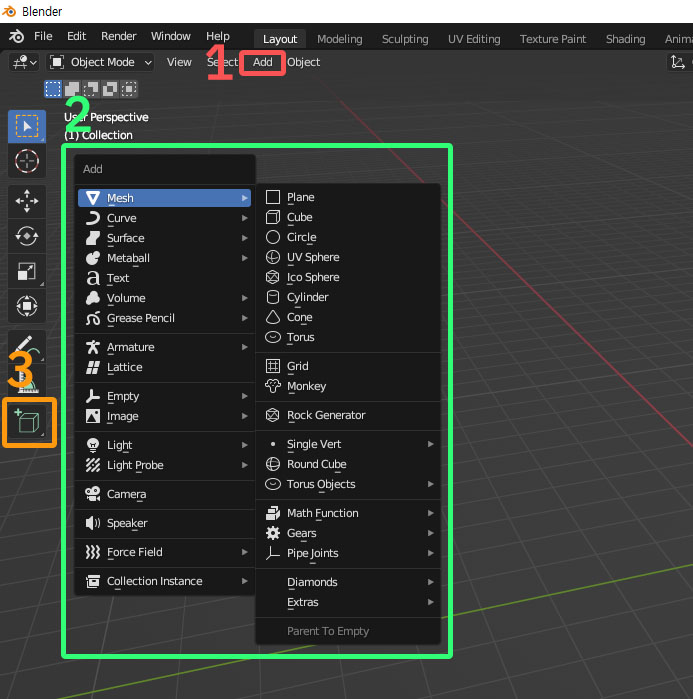Image resolution: width=693 pixels, height=699 pixels.
Task: Open the Sculpting workspace tab
Action: [404, 39]
